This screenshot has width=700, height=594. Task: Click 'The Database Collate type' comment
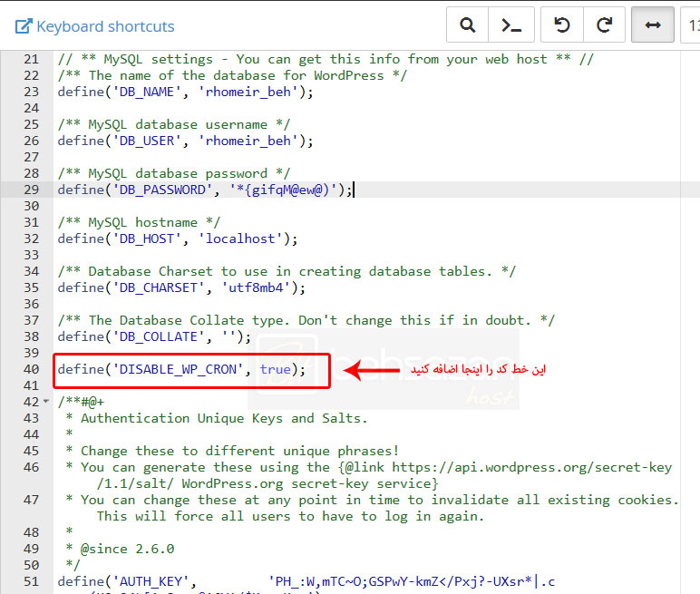click(306, 321)
